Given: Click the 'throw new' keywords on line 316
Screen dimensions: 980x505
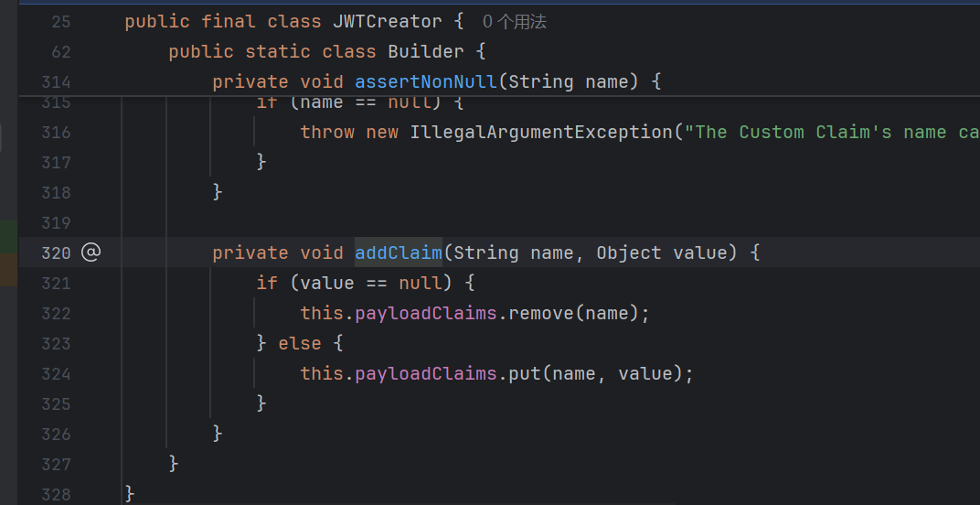Looking at the screenshot, I should point(348,132).
